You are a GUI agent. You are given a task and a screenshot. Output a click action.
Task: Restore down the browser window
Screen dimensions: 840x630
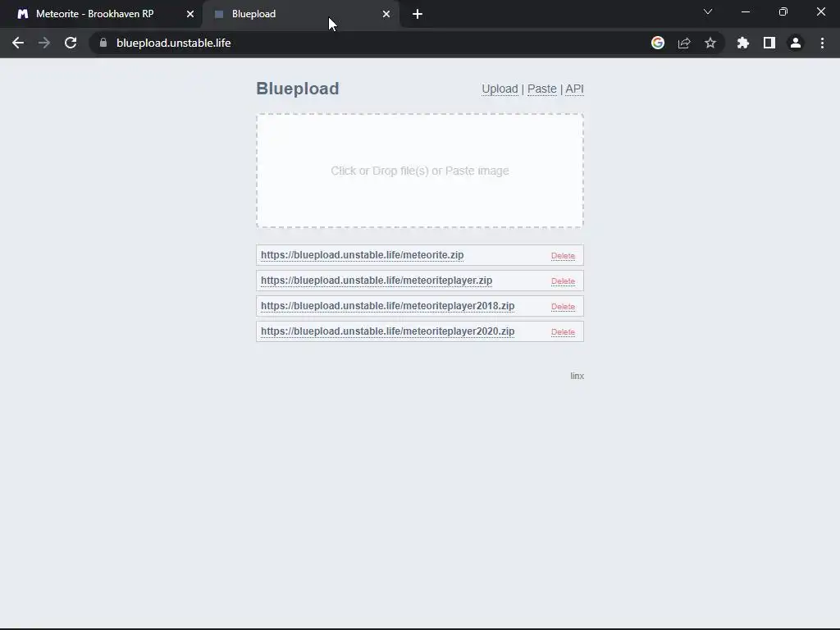pos(783,11)
